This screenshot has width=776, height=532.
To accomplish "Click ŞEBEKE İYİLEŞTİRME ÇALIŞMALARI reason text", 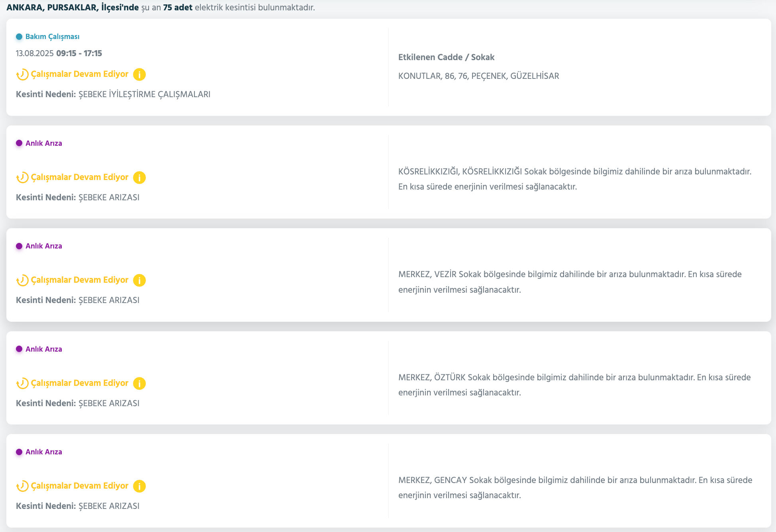I will click(x=144, y=94).
